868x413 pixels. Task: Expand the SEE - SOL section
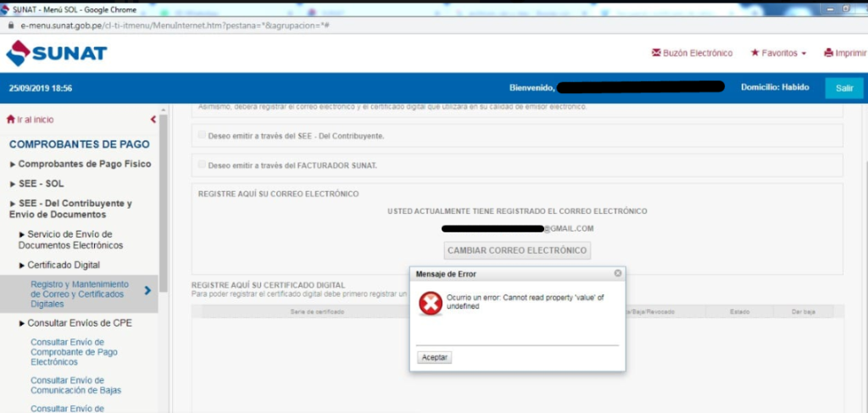36,184
